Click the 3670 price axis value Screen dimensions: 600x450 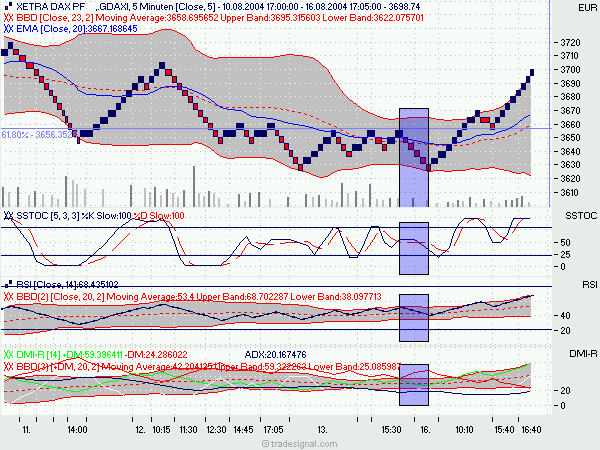click(570, 111)
